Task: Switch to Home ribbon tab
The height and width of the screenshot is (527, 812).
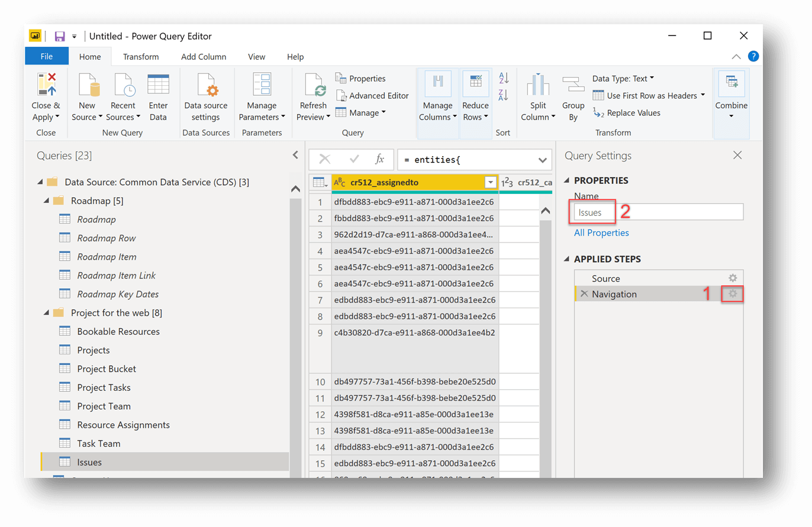Action: (x=90, y=57)
